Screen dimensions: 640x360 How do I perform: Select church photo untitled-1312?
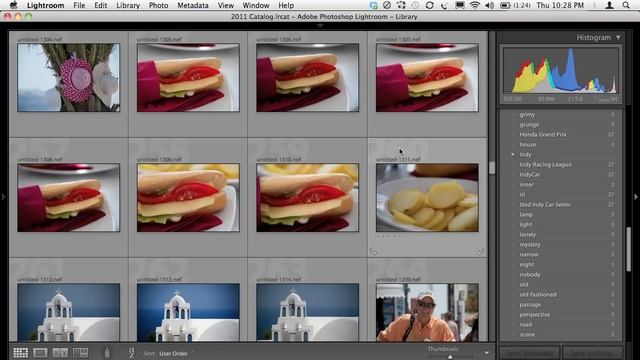coord(69,312)
